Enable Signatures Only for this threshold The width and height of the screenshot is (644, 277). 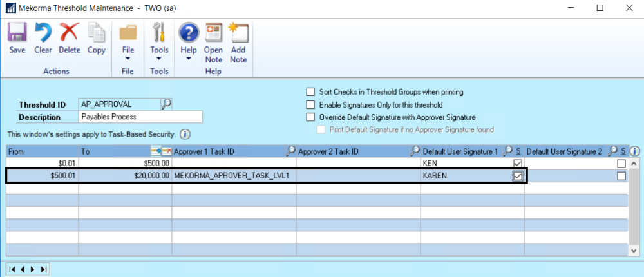(x=310, y=104)
